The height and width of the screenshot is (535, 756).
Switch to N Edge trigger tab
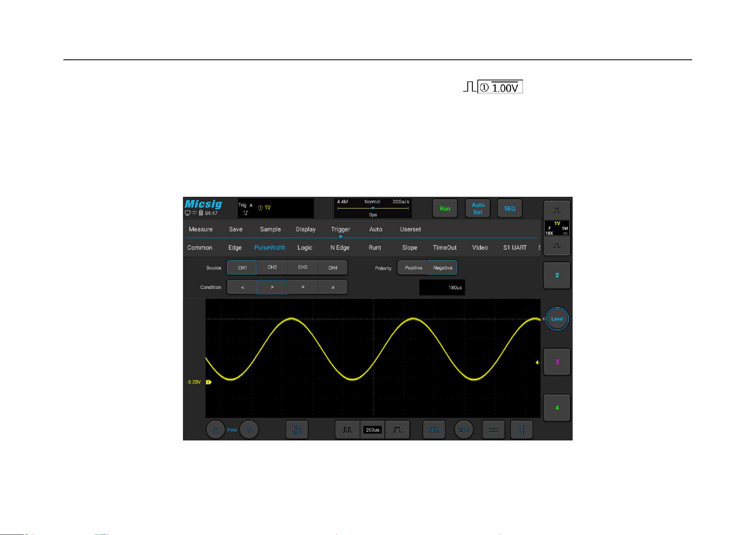pyautogui.click(x=340, y=248)
